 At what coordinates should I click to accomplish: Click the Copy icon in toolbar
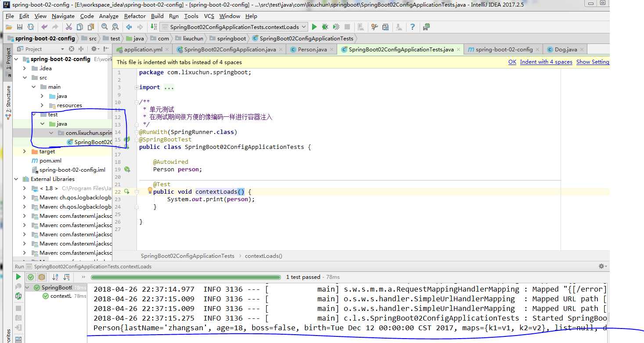pos(79,27)
